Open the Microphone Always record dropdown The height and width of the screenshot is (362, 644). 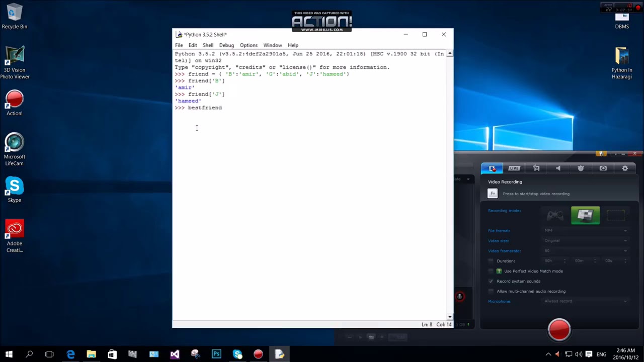pyautogui.click(x=586, y=301)
